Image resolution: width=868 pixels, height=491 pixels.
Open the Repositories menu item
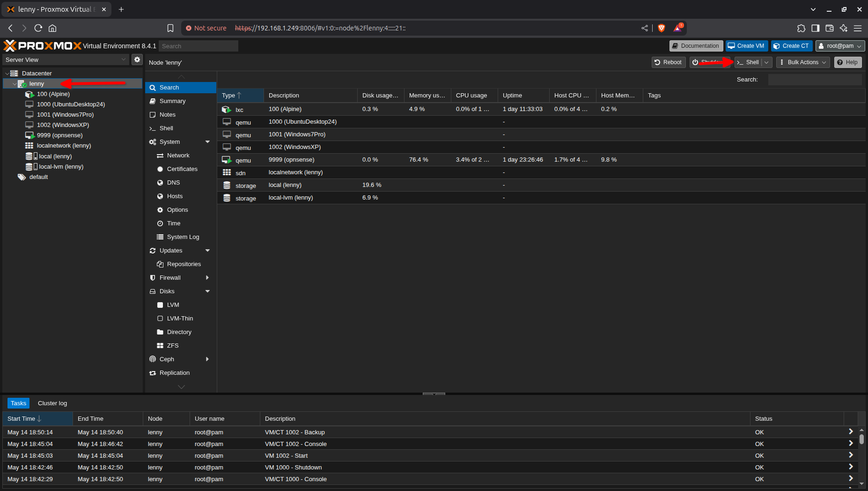pos(184,264)
